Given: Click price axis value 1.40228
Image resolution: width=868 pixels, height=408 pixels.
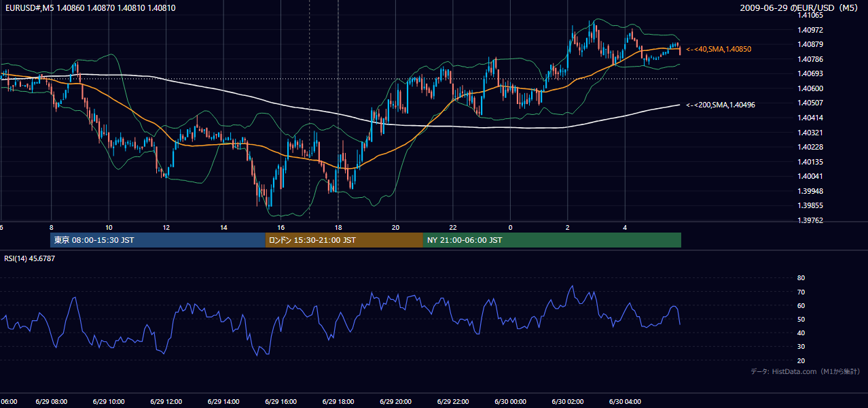Looking at the screenshot, I should coord(811,147).
